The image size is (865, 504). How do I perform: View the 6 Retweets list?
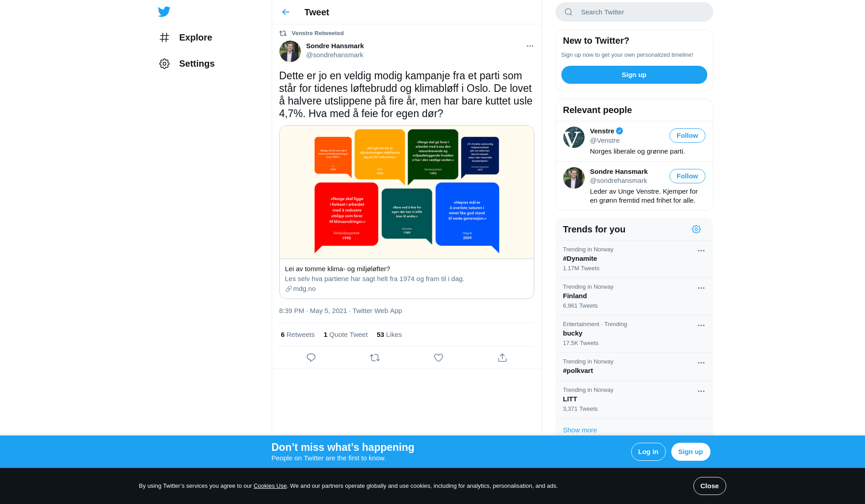point(297,335)
